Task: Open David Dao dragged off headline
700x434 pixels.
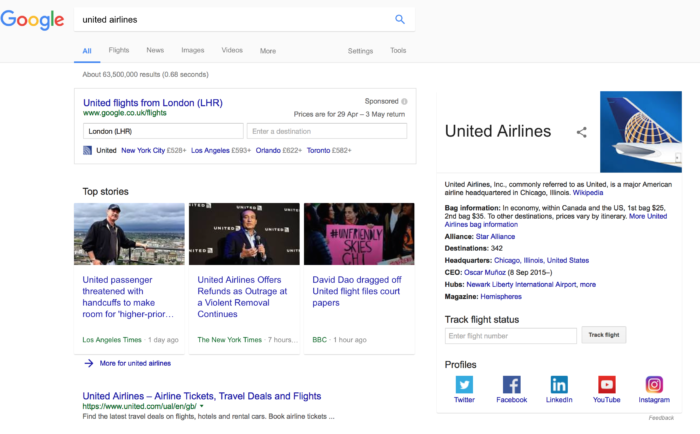Action: [357, 291]
